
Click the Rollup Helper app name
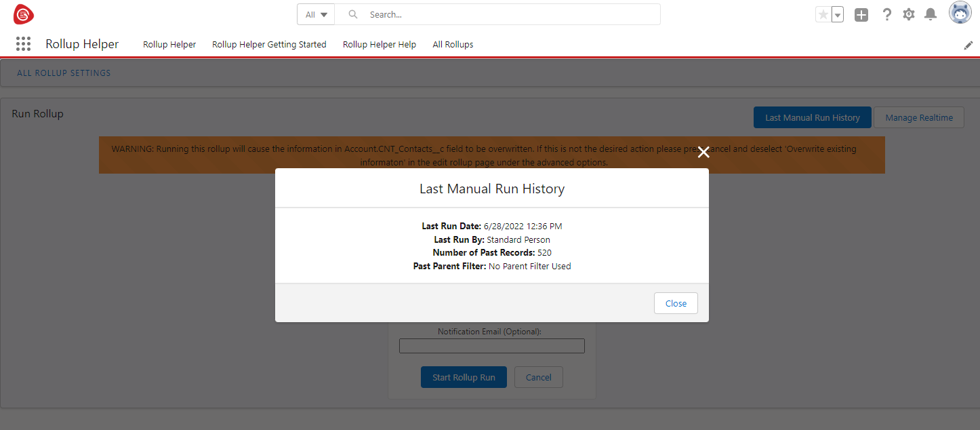[82, 44]
